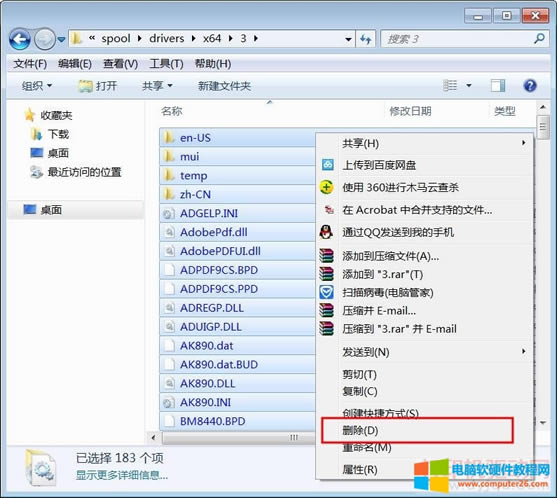Choose 添加到 "3.rar"(T)
Image resolution: width=557 pixels, height=498 pixels.
[424, 274]
